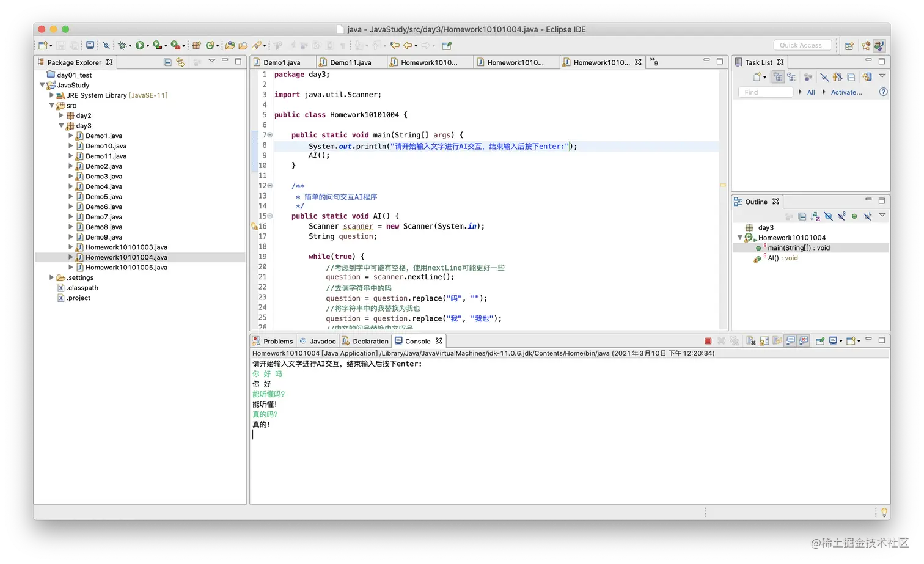The height and width of the screenshot is (564, 924).
Task: Open the Declaration tab
Action: tap(365, 341)
